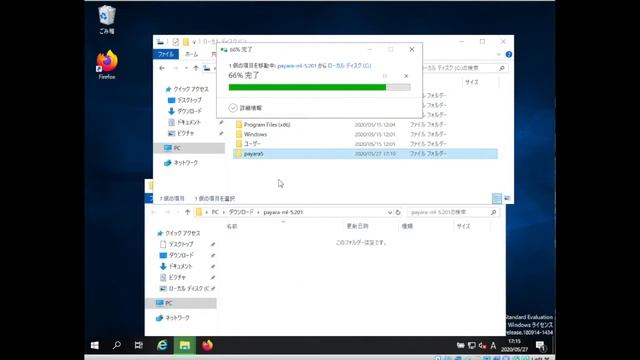This screenshot has width=640, height=360.
Task: Select Network in the lower Explorer sidebar
Action: 173,318
